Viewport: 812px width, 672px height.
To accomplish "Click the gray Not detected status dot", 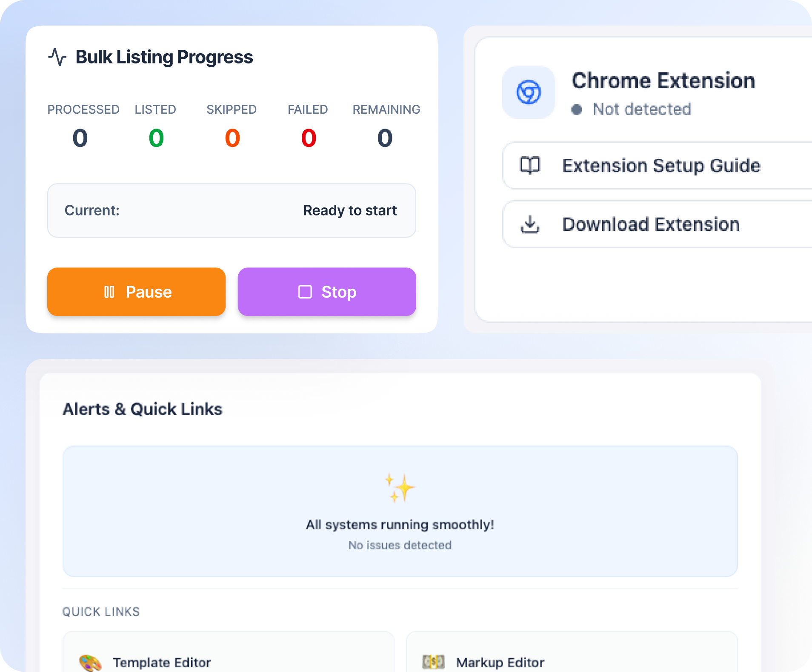I will coord(577,109).
